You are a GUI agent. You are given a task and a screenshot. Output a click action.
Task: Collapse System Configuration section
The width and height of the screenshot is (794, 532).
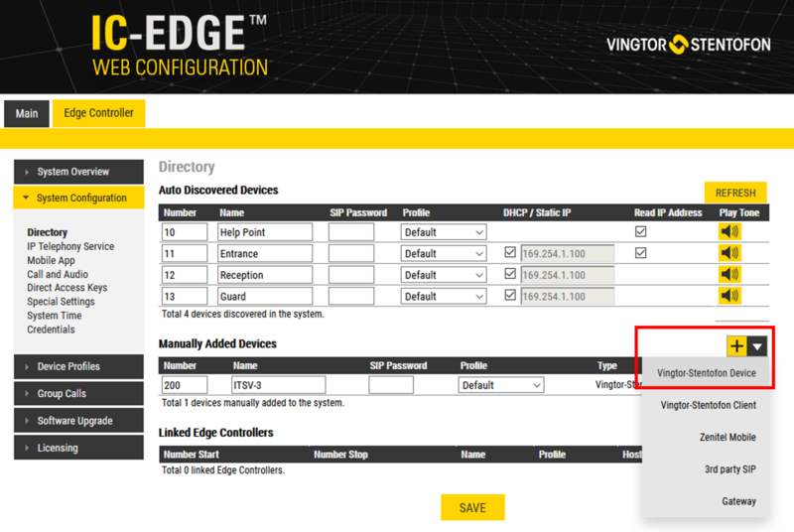click(78, 198)
